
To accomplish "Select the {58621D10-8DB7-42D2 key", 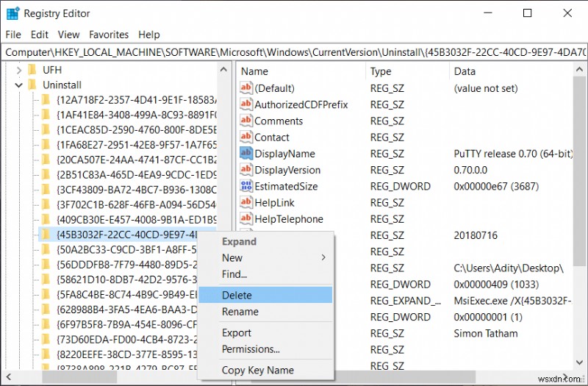I will point(126,279).
